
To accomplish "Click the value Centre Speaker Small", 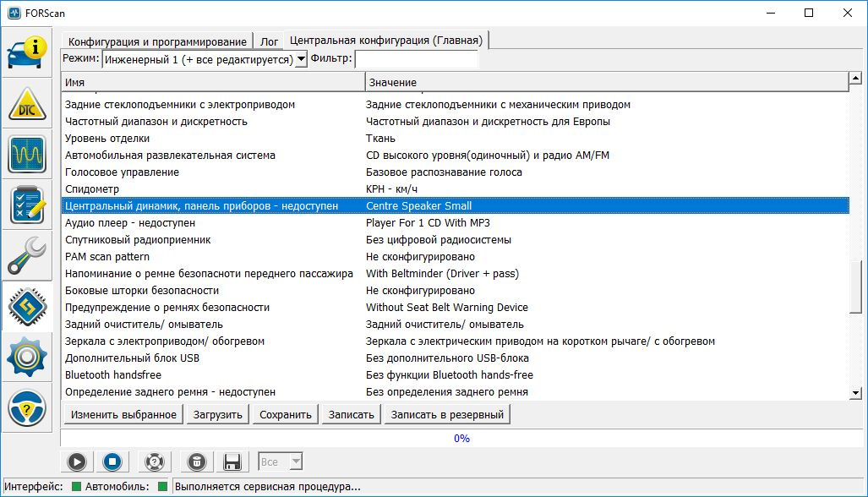I will coord(418,206).
